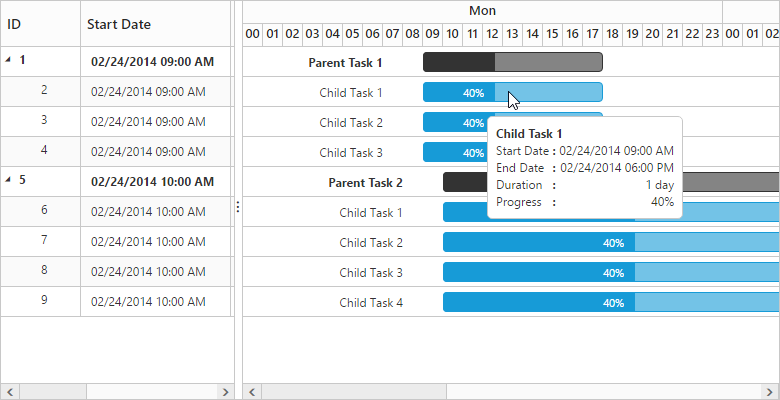The height and width of the screenshot is (400, 780).
Task: Collapse parent row with ID 5
Action: 9,181
